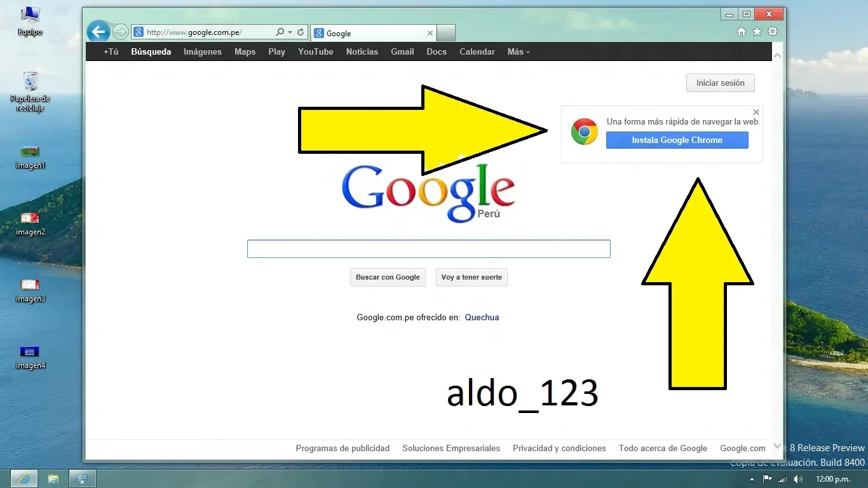Click the Instala Google Chrome button
The width and height of the screenshot is (868, 488).
click(677, 140)
